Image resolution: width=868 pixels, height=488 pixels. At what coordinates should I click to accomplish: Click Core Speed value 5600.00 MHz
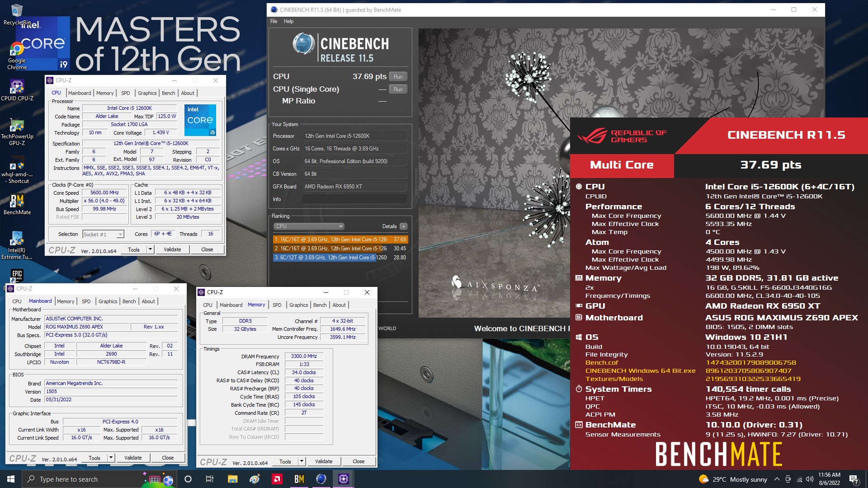tap(105, 193)
